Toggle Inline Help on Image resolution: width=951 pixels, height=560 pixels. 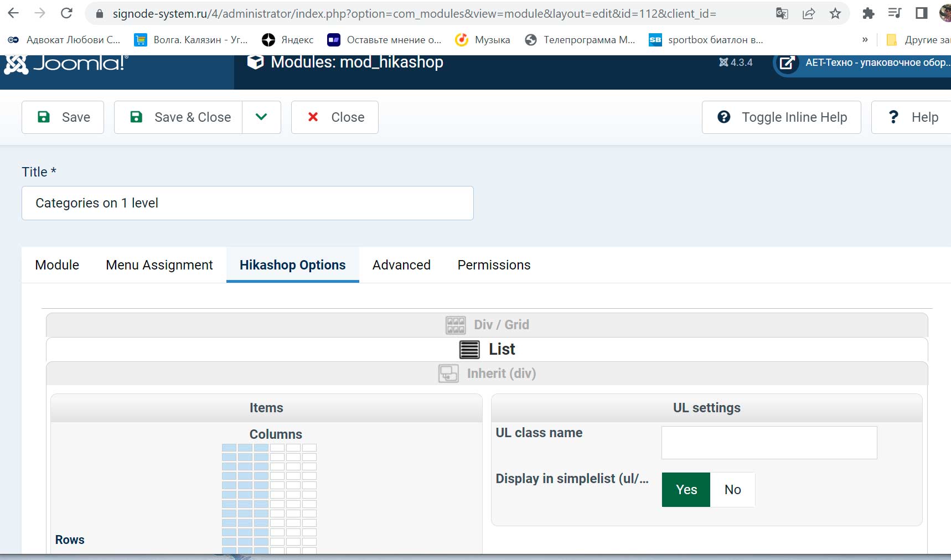click(x=781, y=117)
